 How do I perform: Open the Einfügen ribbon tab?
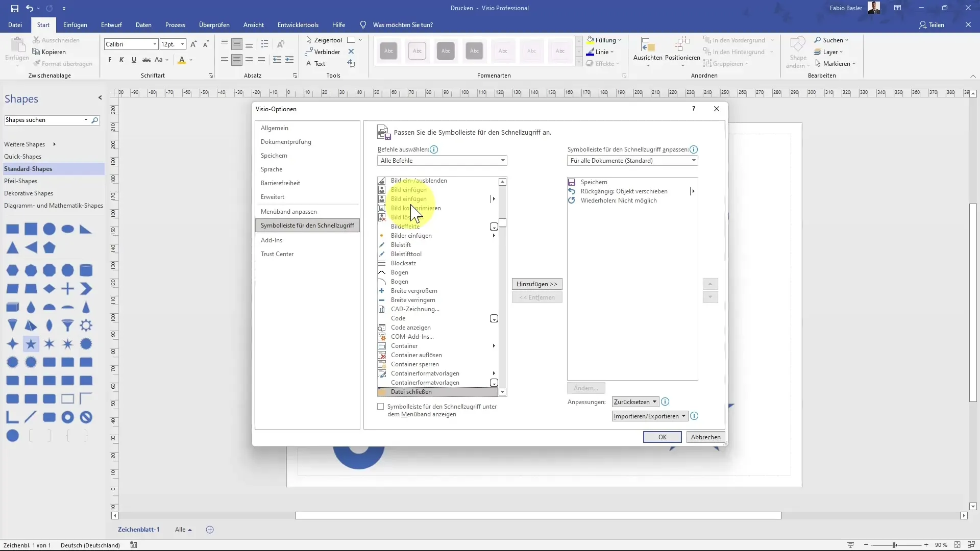pyautogui.click(x=75, y=25)
